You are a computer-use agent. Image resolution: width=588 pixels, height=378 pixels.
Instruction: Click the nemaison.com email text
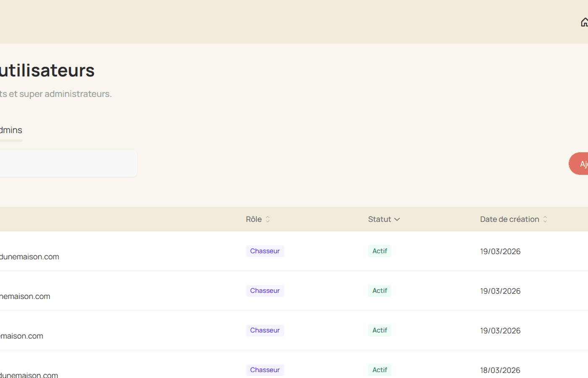25,297
